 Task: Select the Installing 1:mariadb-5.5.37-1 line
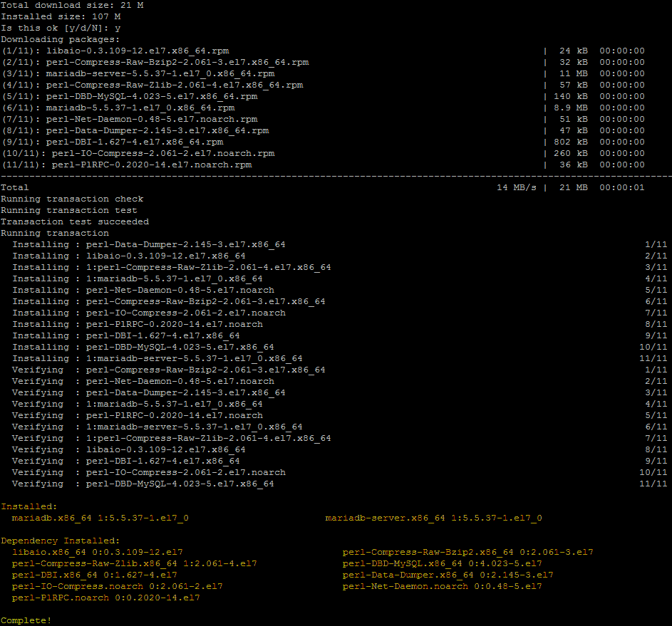tap(339, 278)
